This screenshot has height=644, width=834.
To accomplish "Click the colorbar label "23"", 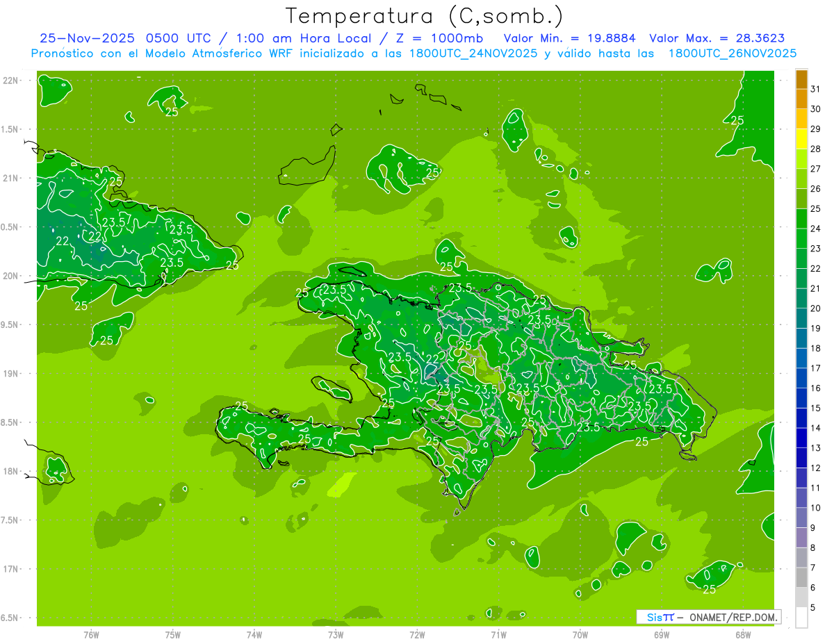I will point(815,249).
